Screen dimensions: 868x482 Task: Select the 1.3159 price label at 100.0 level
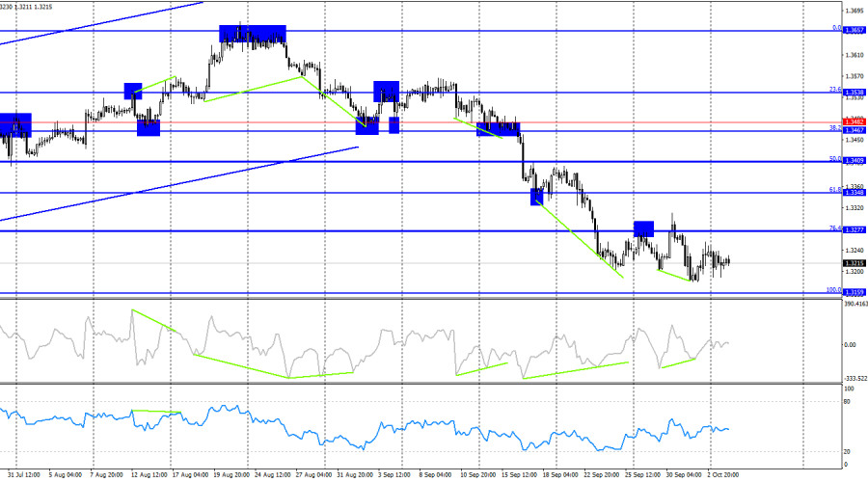(x=854, y=292)
